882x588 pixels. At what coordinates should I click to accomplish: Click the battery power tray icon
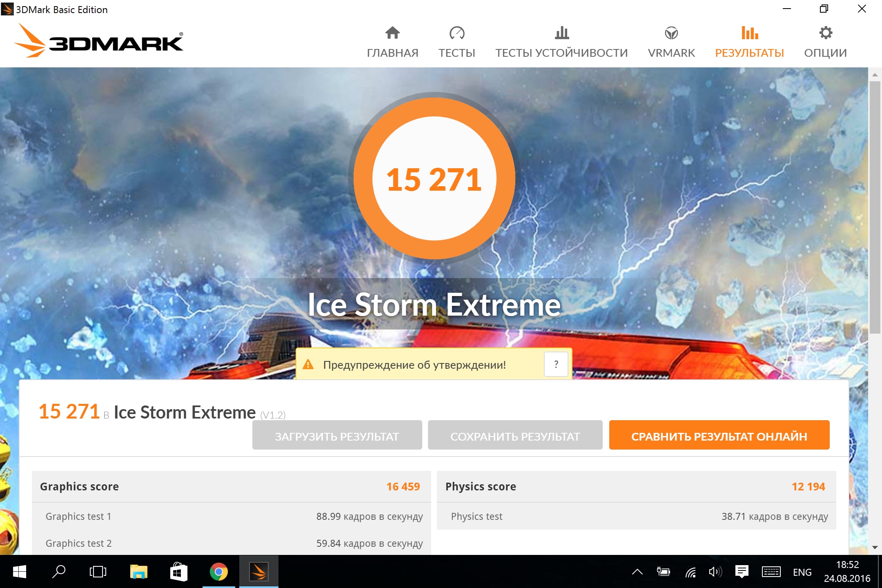[x=663, y=572]
